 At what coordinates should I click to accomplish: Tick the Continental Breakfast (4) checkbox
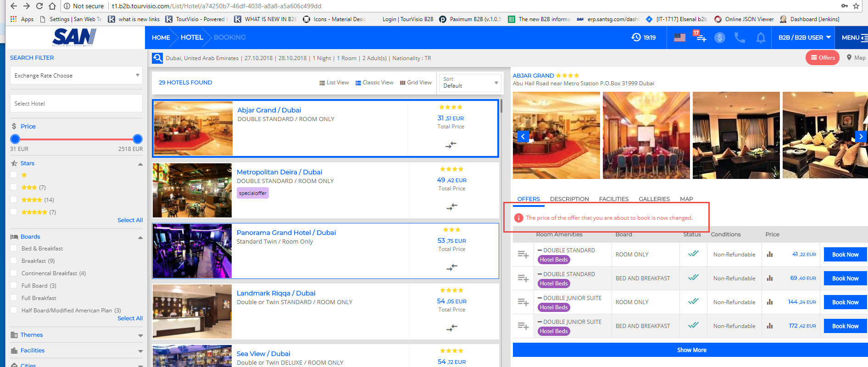(13, 273)
